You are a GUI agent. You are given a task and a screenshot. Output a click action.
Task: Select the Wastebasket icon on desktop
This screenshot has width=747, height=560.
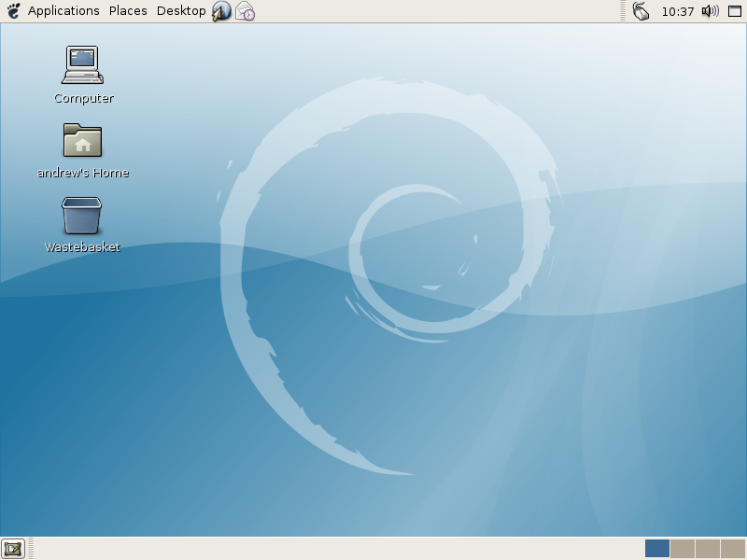(82, 216)
